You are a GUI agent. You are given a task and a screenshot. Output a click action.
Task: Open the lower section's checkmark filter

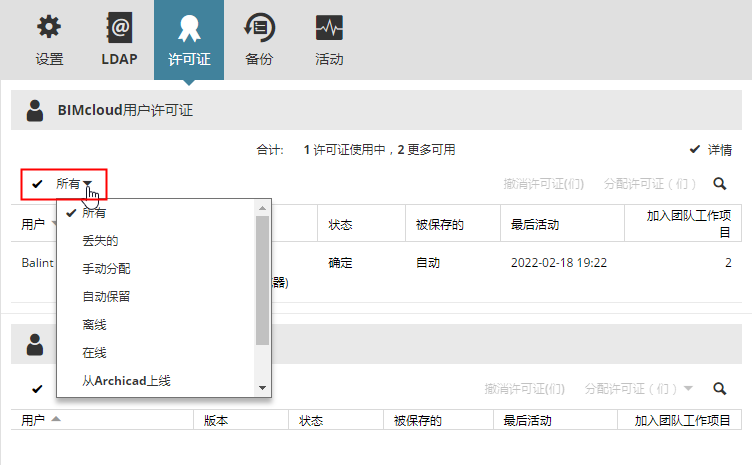click(x=37, y=389)
